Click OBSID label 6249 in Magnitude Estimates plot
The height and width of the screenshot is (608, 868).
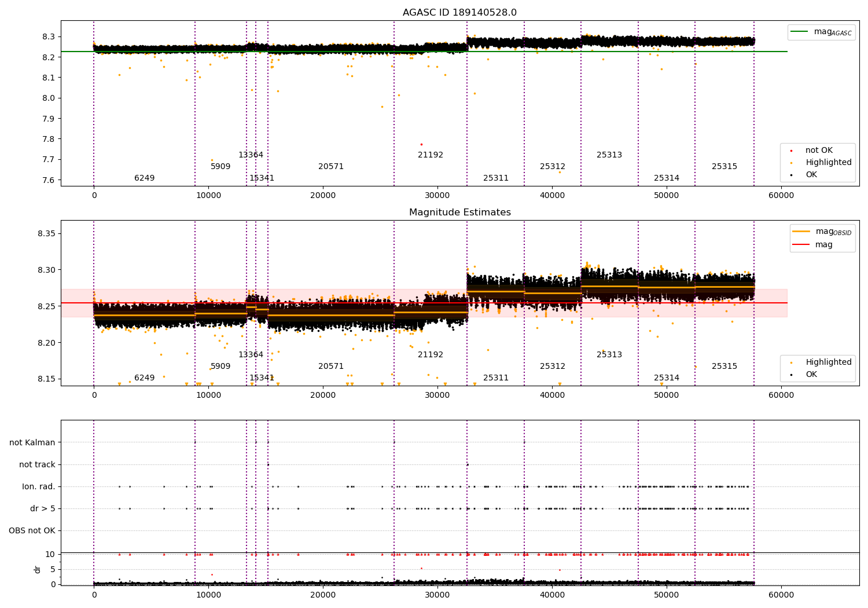tap(145, 378)
